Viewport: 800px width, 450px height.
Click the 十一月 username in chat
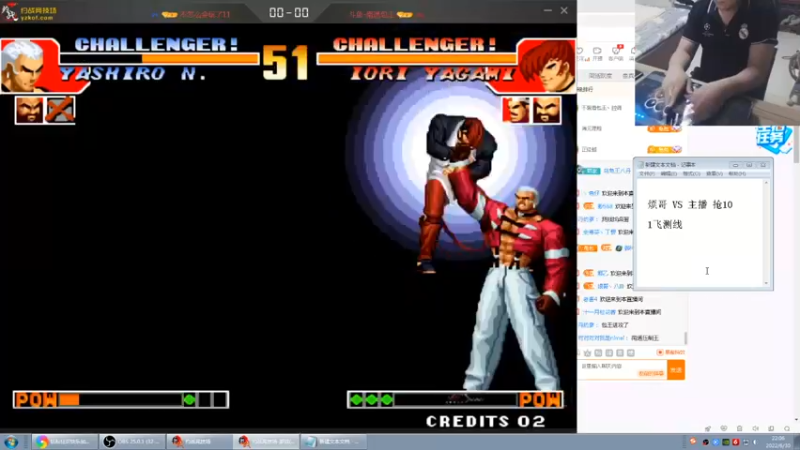[599, 312]
